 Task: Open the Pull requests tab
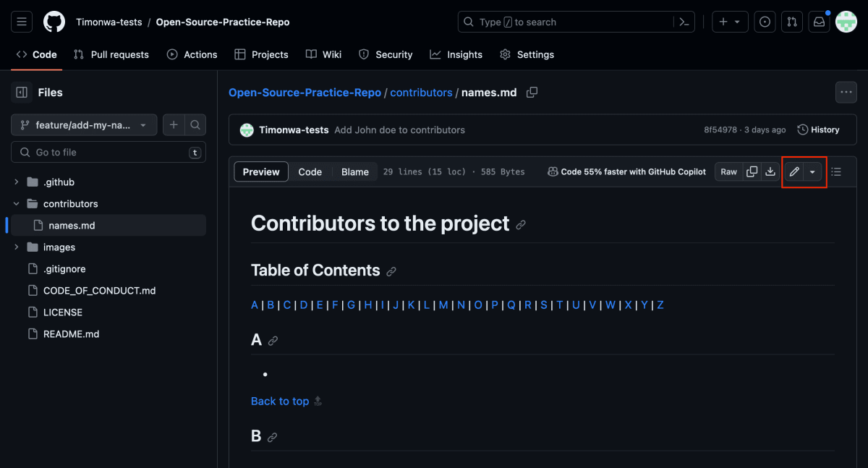111,54
